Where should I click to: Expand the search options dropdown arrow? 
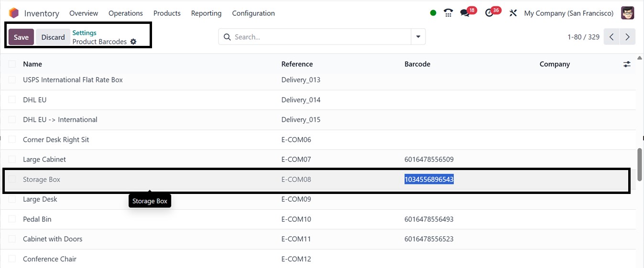[418, 37]
